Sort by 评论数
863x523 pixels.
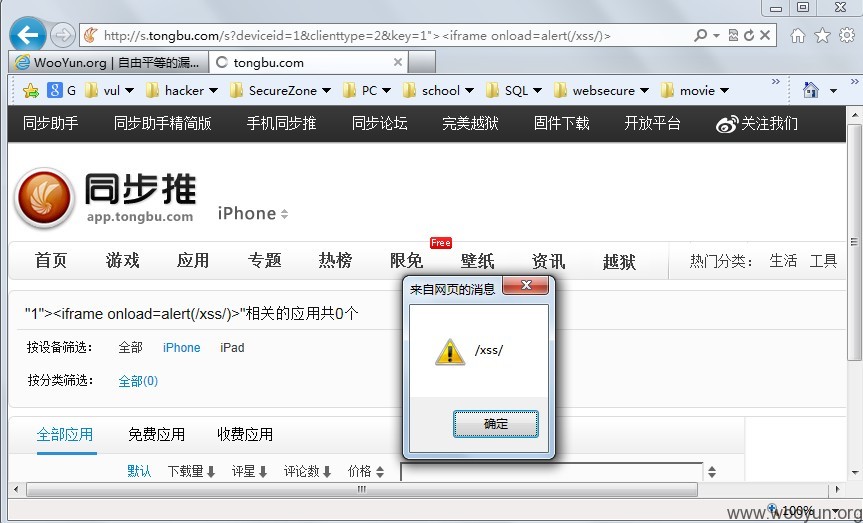pyautogui.click(x=307, y=471)
